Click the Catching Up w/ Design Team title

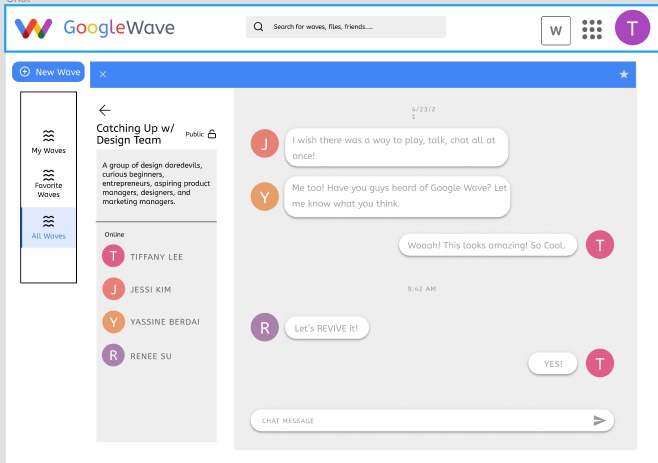135,134
